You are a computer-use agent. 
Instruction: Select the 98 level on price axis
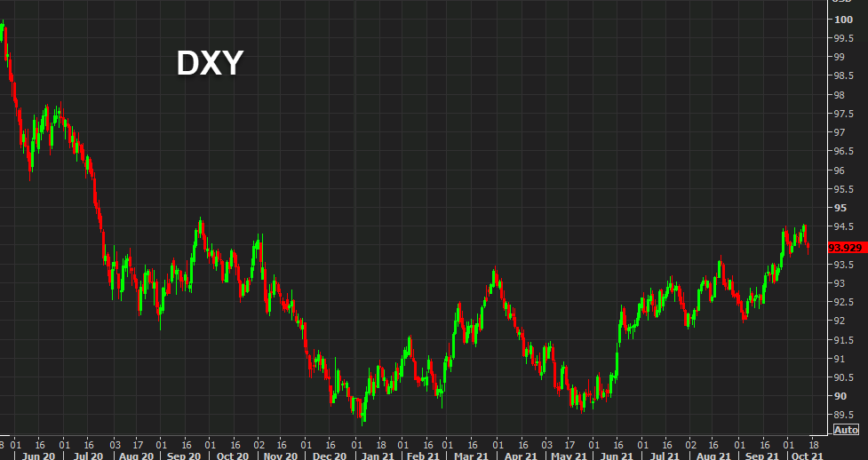click(840, 95)
